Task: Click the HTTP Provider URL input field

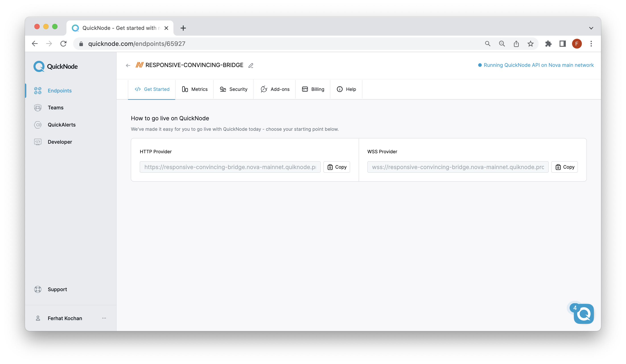Action: coord(230,167)
